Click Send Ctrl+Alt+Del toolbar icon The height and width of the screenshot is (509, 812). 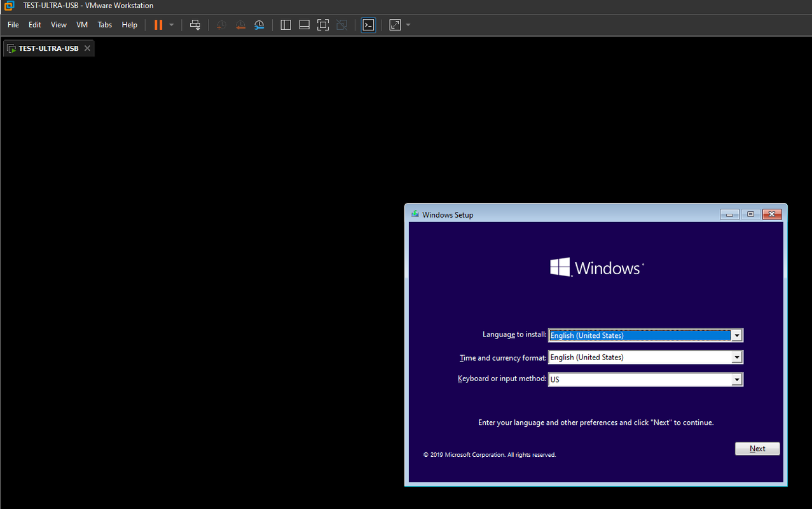click(x=195, y=25)
